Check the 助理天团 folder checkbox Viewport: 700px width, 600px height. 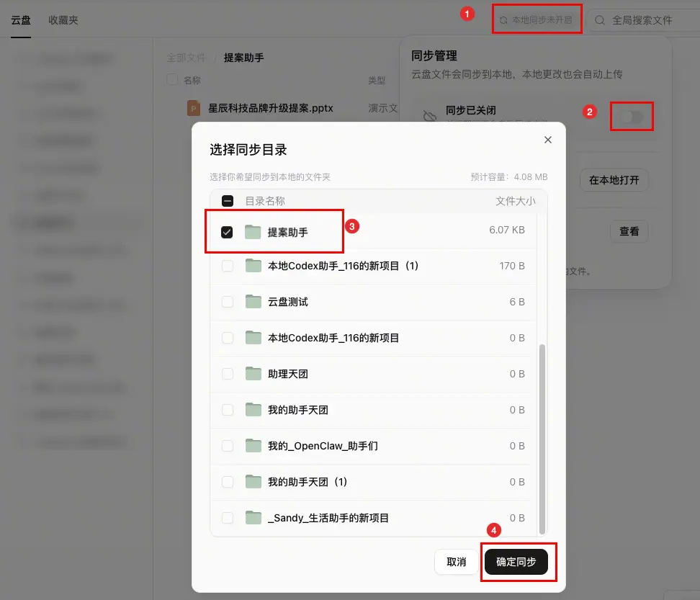point(228,374)
